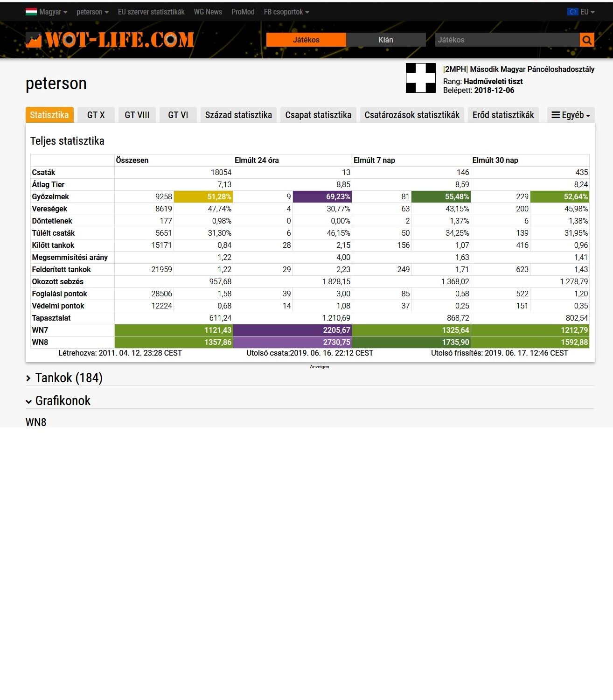
Task: Focus the Játékos search input field
Action: tap(507, 40)
